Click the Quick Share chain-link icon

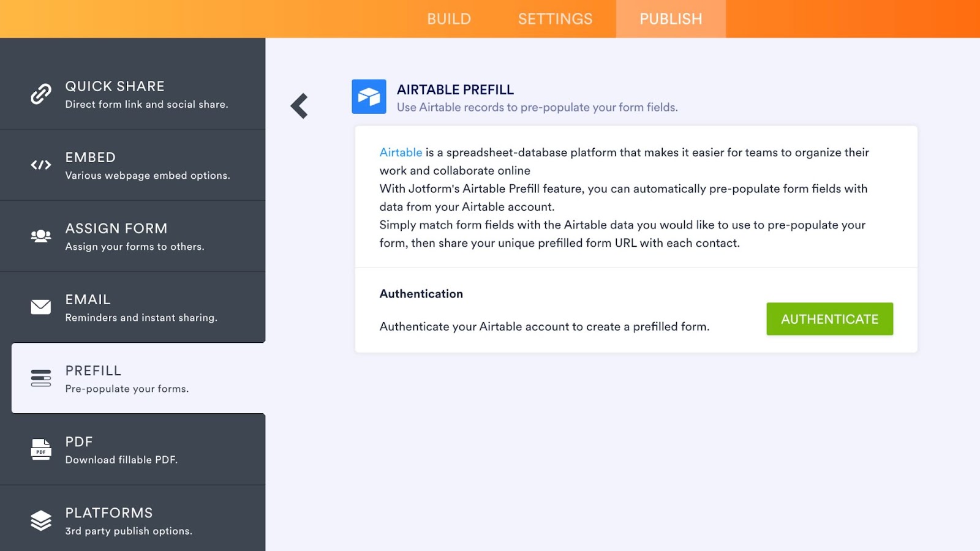click(x=41, y=94)
